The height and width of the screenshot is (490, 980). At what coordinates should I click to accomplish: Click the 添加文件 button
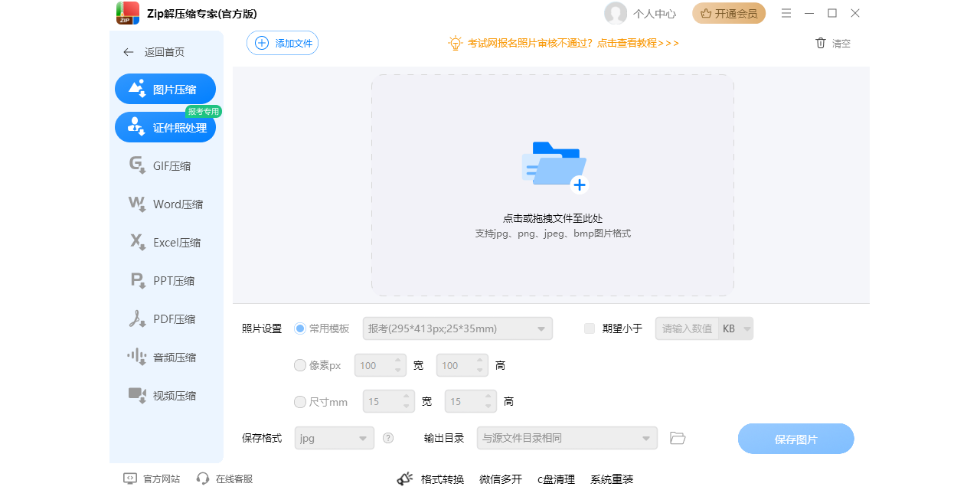coord(282,43)
